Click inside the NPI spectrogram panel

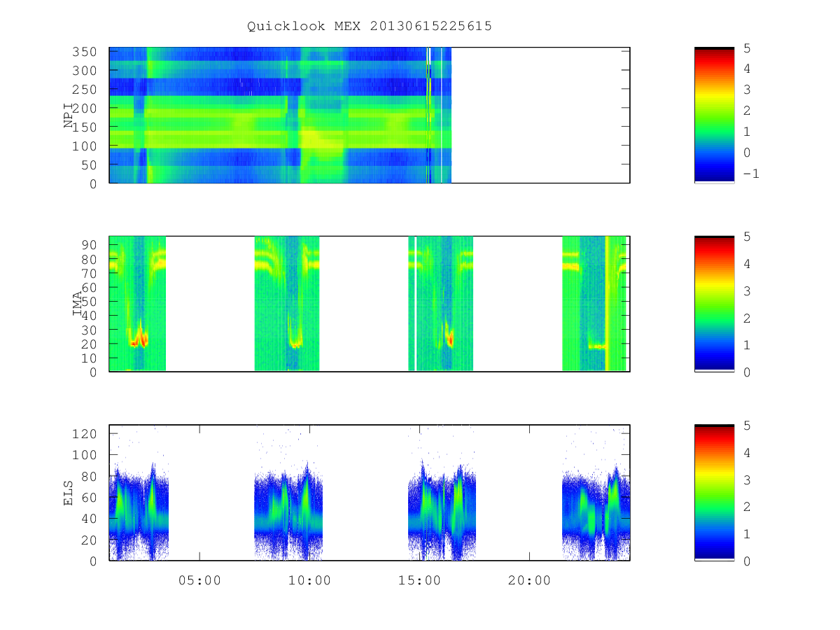click(370, 115)
